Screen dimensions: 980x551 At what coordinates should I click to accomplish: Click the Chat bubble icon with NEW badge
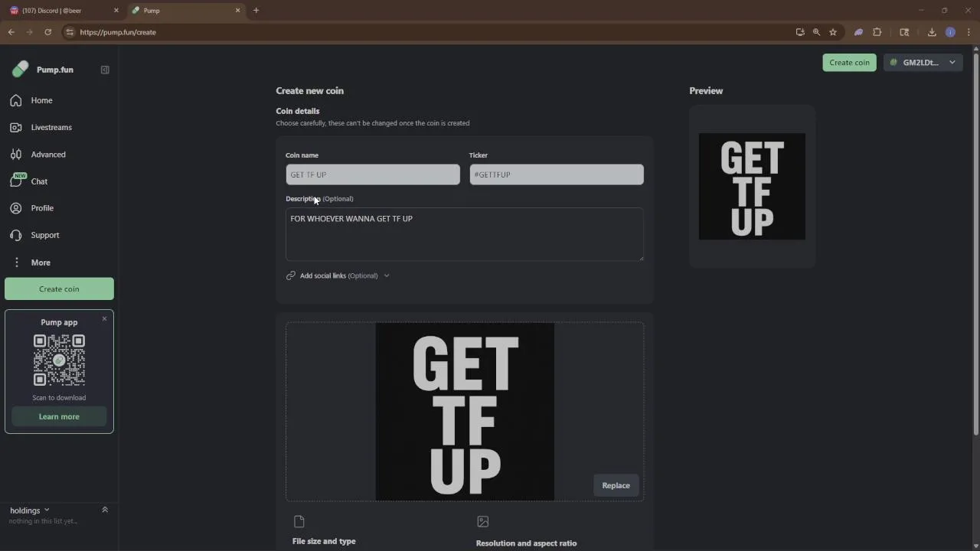(17, 181)
